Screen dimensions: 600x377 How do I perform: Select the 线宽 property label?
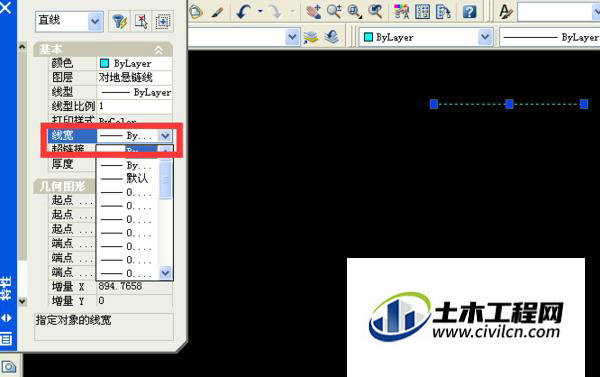62,135
